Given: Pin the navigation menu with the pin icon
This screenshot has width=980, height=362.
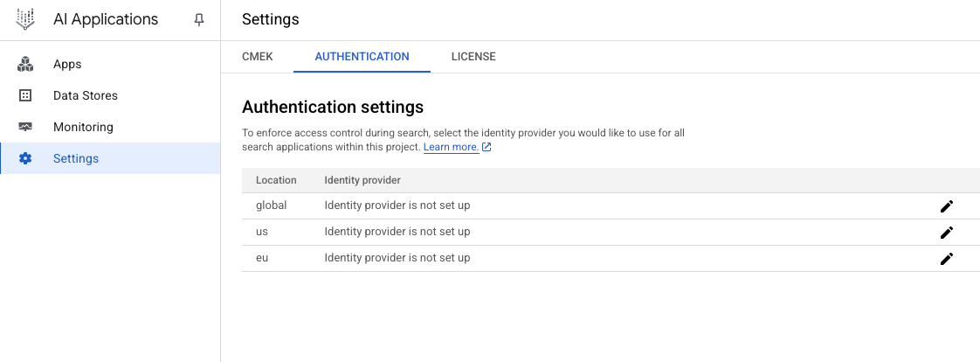Looking at the screenshot, I should coord(199,19).
